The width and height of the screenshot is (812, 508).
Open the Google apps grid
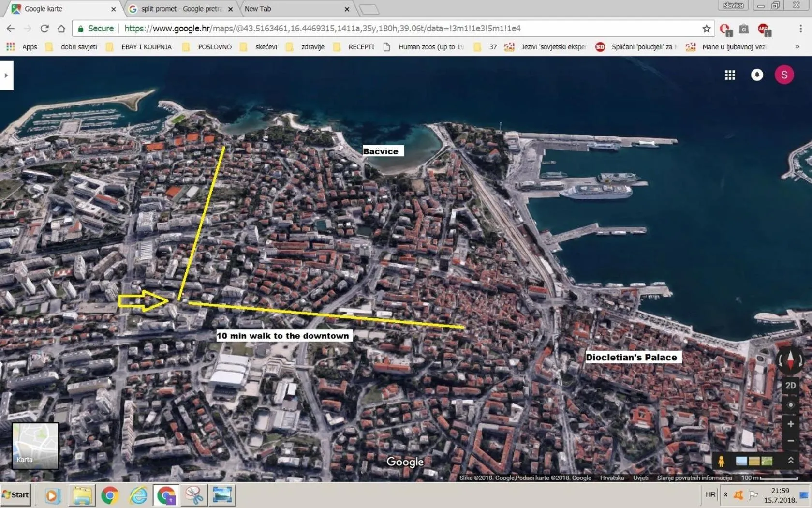point(730,75)
